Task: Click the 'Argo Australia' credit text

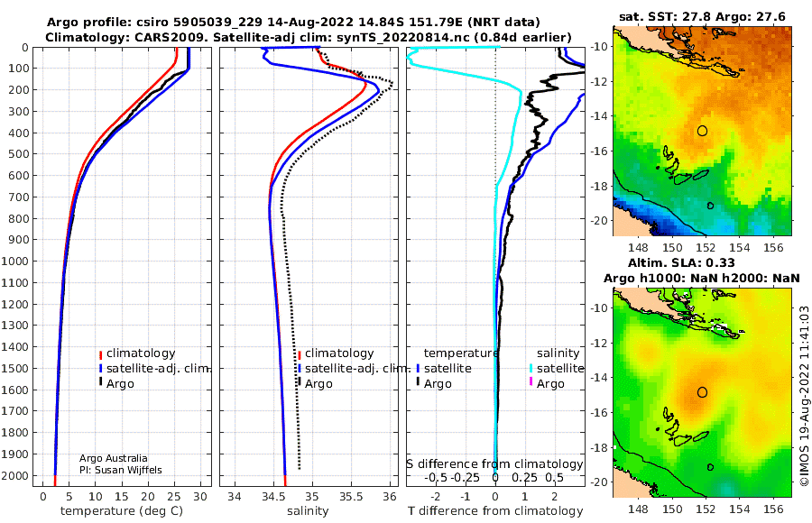Action: (x=114, y=458)
